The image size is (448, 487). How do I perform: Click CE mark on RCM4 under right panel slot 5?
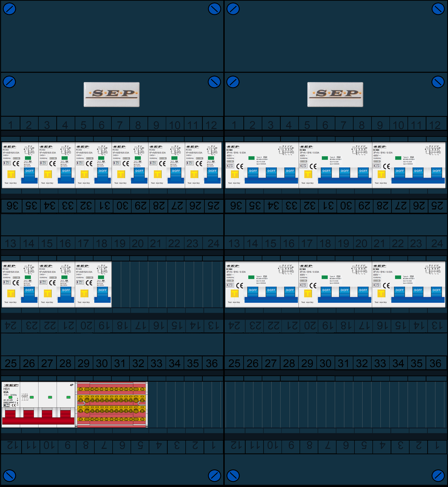click(313, 166)
